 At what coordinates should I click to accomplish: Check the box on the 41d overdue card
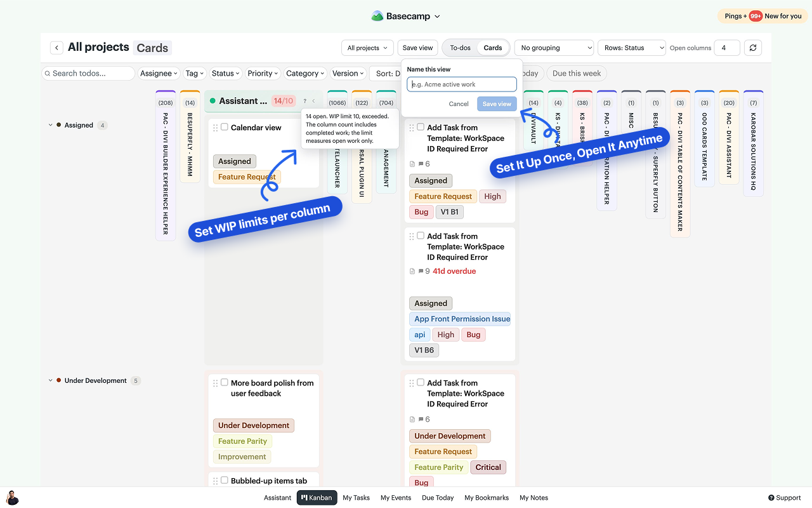click(421, 236)
